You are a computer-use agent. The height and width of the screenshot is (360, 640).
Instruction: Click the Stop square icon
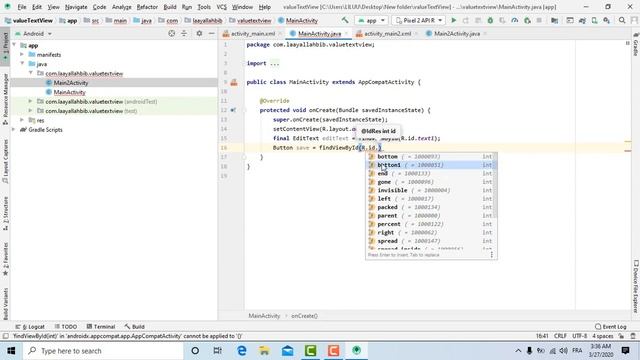[x=539, y=20]
